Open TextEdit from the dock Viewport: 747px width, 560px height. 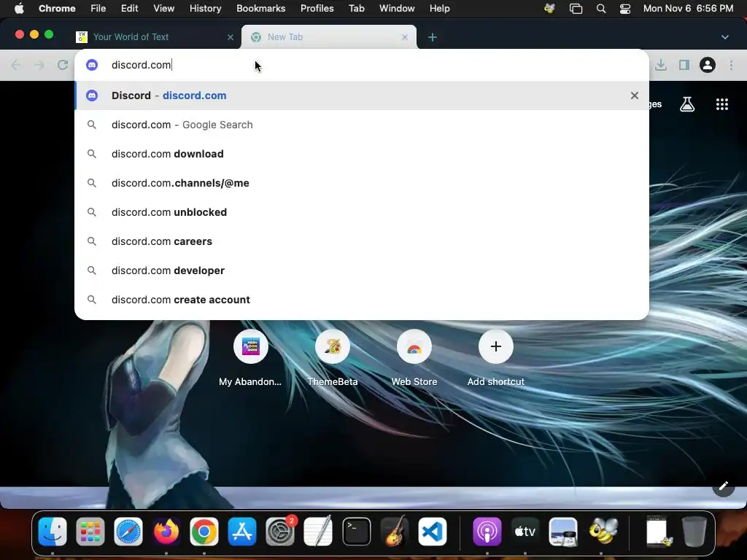(x=318, y=531)
